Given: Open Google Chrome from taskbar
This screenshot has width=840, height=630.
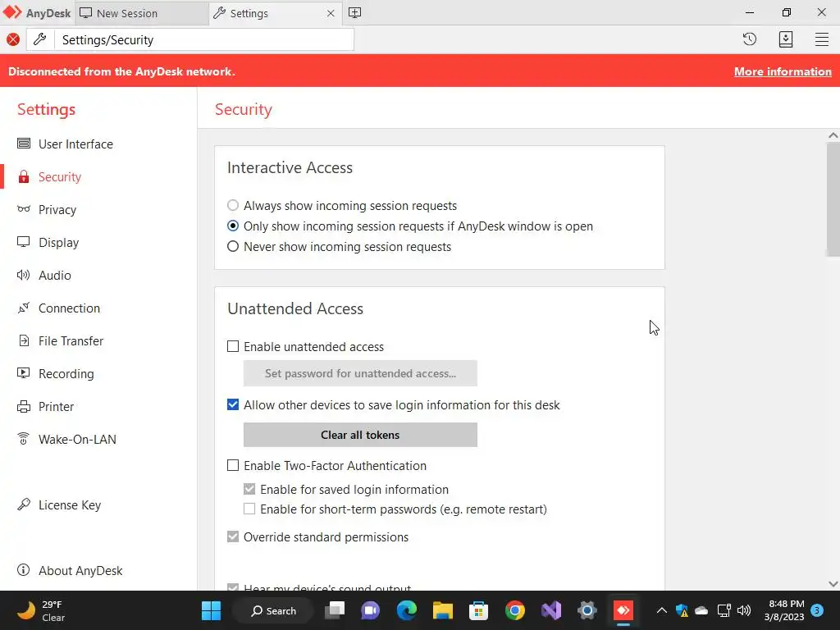Looking at the screenshot, I should point(515,610).
